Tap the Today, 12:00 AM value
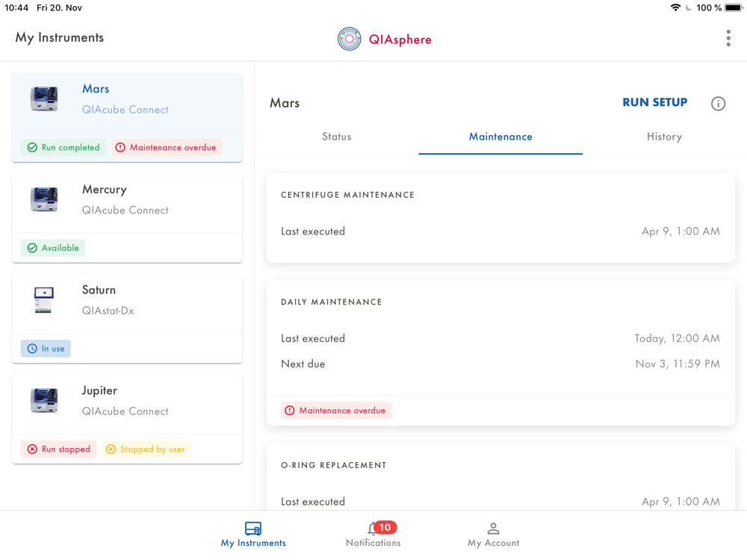Image resolution: width=747 pixels, height=560 pixels. click(x=677, y=338)
